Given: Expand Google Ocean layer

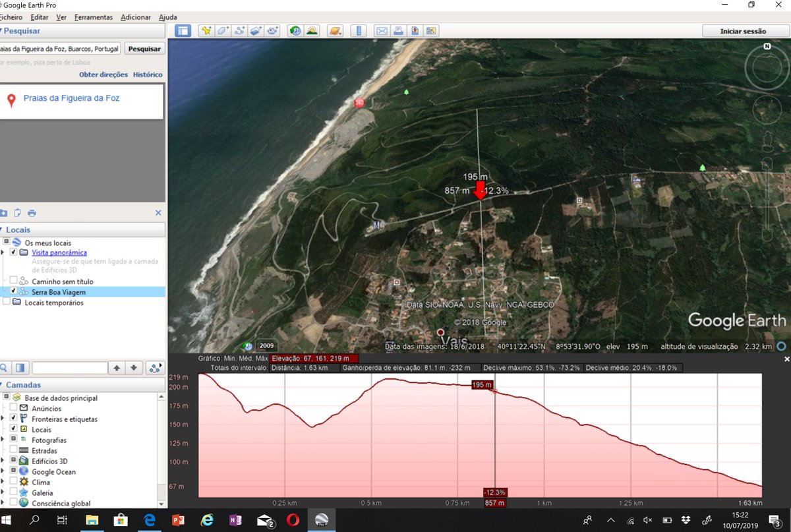Looking at the screenshot, I should 3,471.
